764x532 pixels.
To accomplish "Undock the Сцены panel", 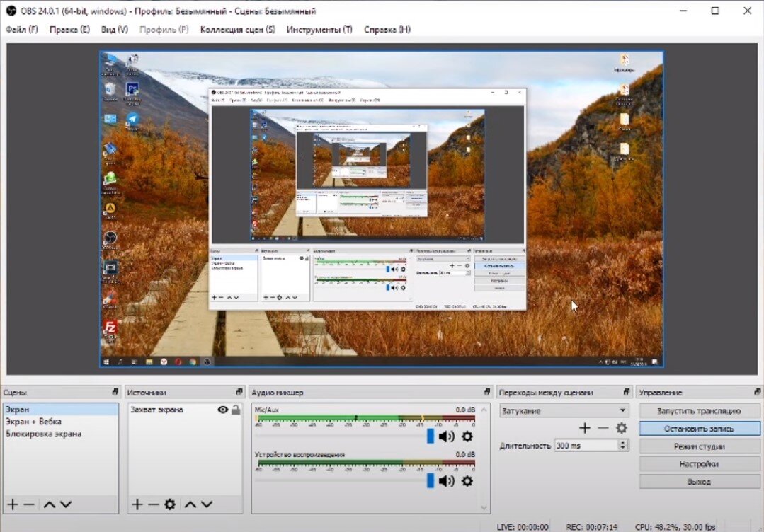I will pyautogui.click(x=115, y=391).
